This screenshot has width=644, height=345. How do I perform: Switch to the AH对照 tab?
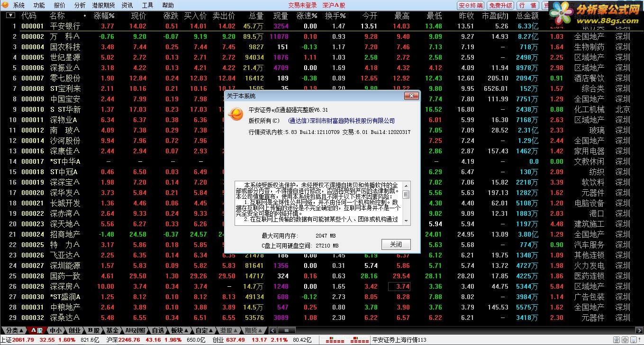(135, 330)
